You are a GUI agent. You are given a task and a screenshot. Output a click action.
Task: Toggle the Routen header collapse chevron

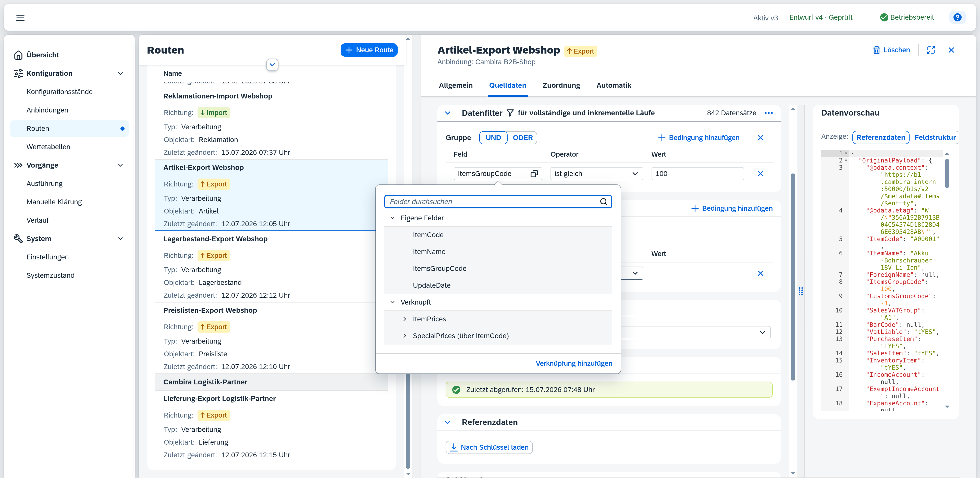click(x=272, y=65)
